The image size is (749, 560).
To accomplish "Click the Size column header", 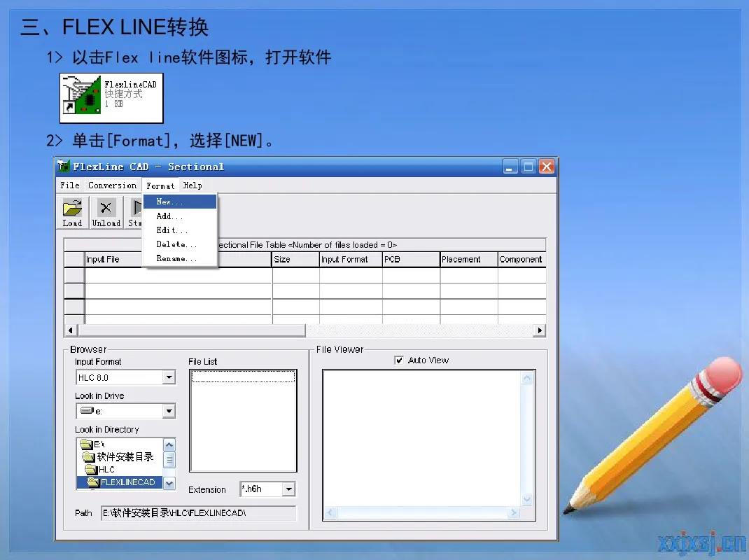I will (295, 260).
